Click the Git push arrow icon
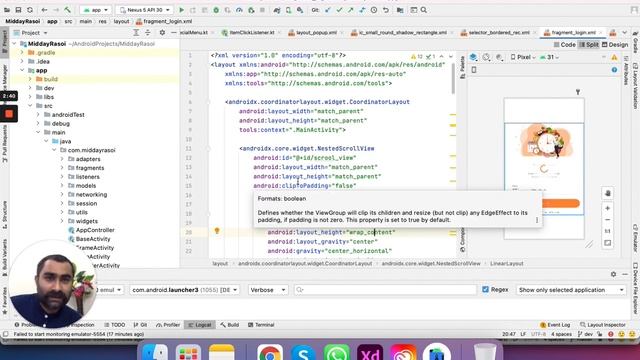Image resolution: width=640 pixels, height=360 pixels. coord(351,10)
